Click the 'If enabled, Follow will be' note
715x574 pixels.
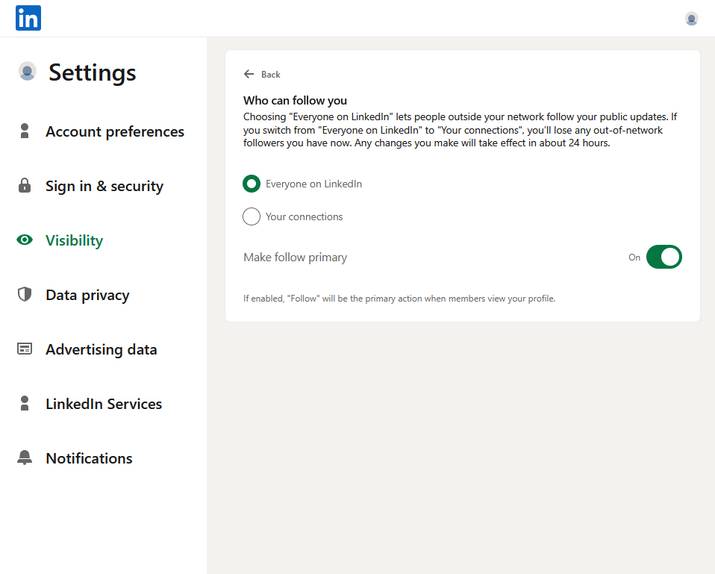click(399, 299)
